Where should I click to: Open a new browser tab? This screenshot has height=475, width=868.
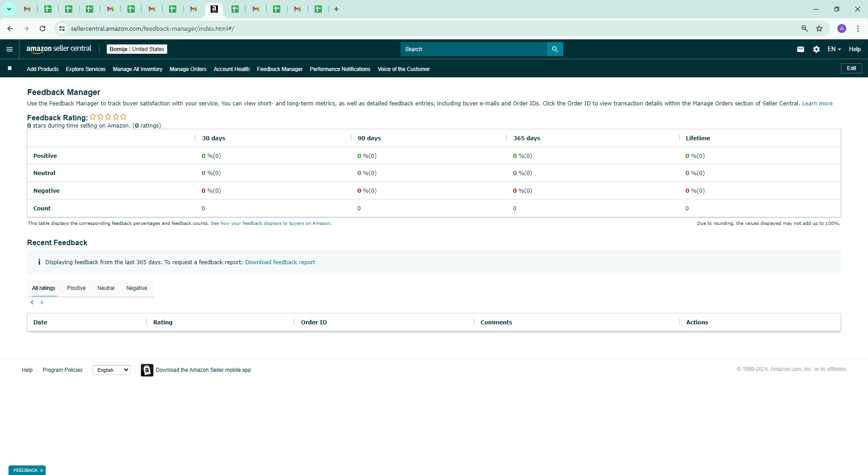(x=336, y=9)
